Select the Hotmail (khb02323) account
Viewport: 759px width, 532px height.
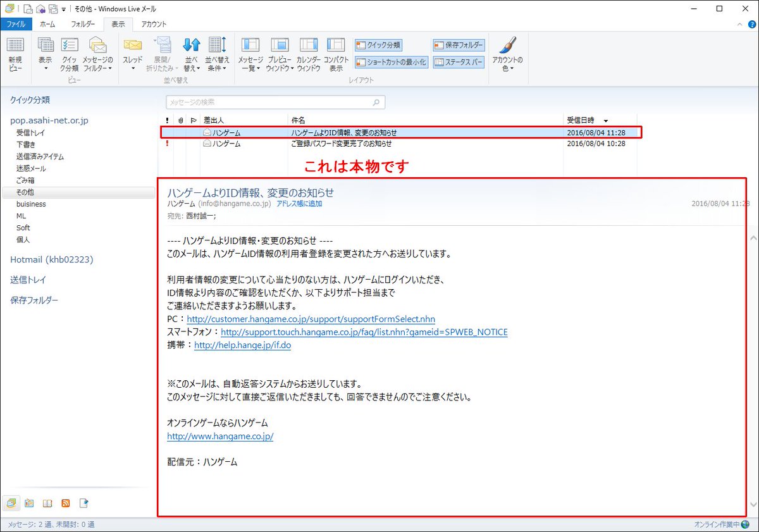pos(52,259)
